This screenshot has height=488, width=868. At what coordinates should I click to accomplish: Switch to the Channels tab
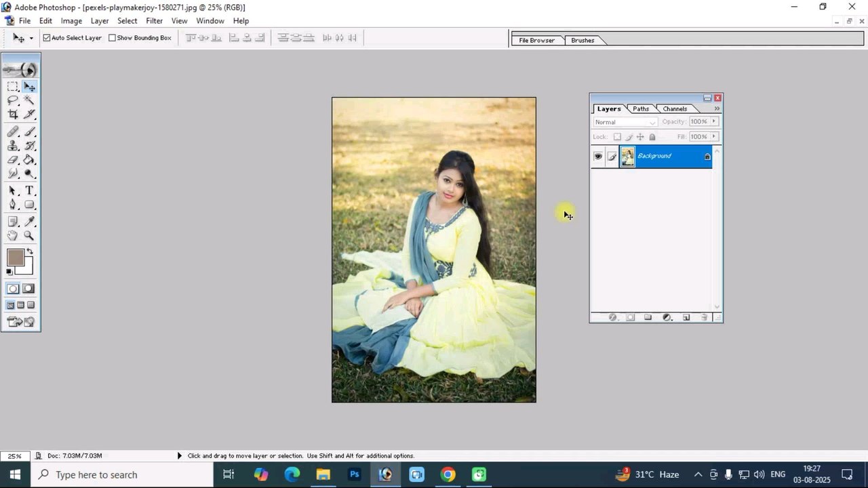[x=675, y=108]
